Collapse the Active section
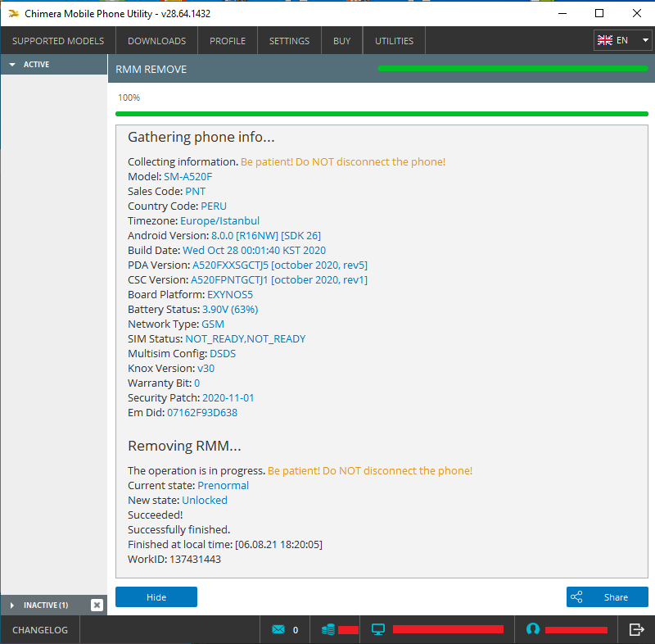Screen dimensions: 655x644 point(13,65)
